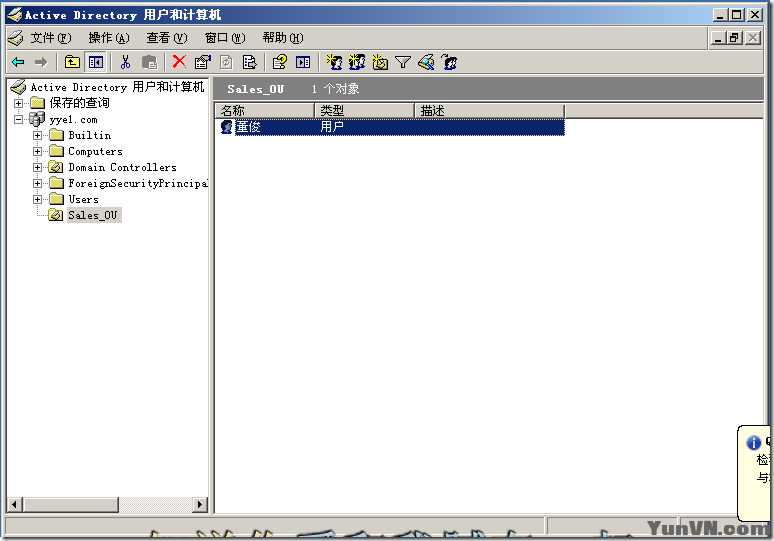Open the 帮助(H) menu
The width and height of the screenshot is (774, 541).
click(x=283, y=38)
